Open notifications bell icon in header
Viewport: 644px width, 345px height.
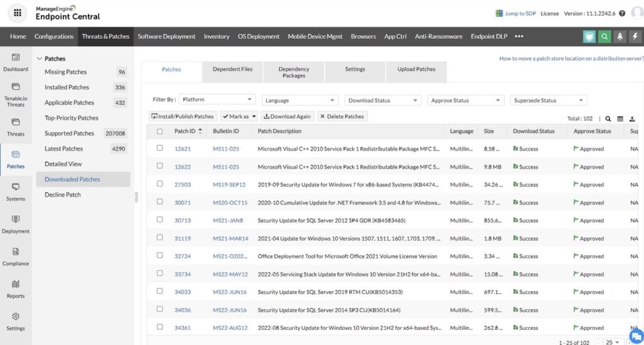(x=619, y=36)
